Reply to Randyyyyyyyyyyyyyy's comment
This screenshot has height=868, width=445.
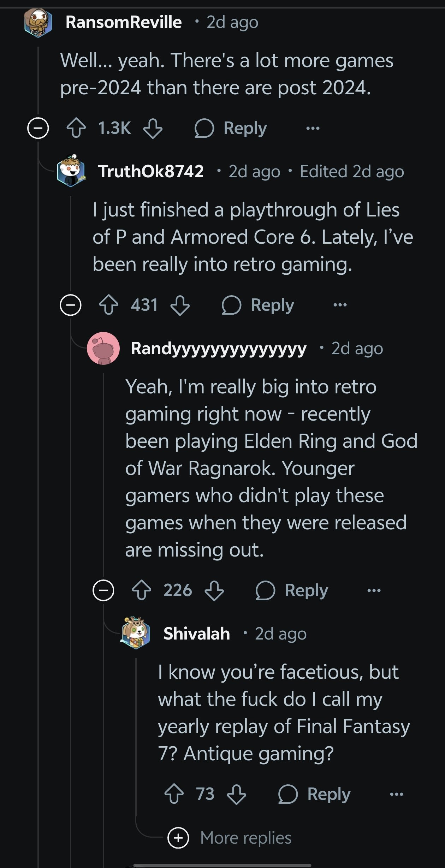click(x=292, y=590)
